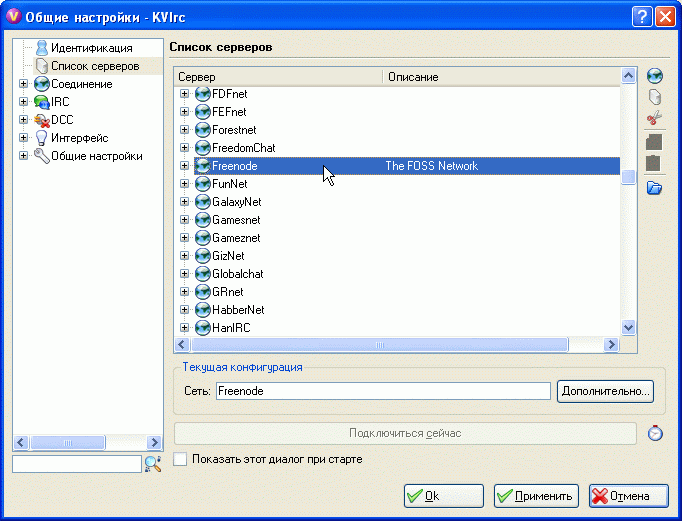Click the globe icon next to FDFnet
The height and width of the screenshot is (521, 682).
coord(203,94)
